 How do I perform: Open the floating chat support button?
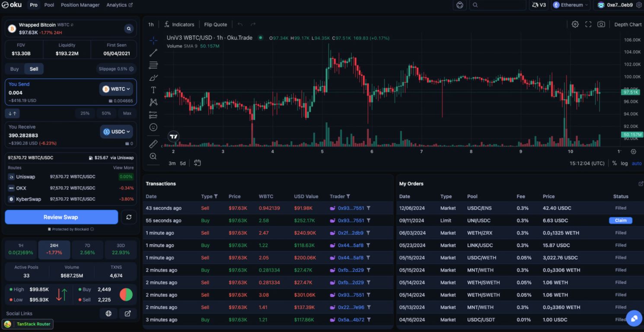[x=634, y=319]
